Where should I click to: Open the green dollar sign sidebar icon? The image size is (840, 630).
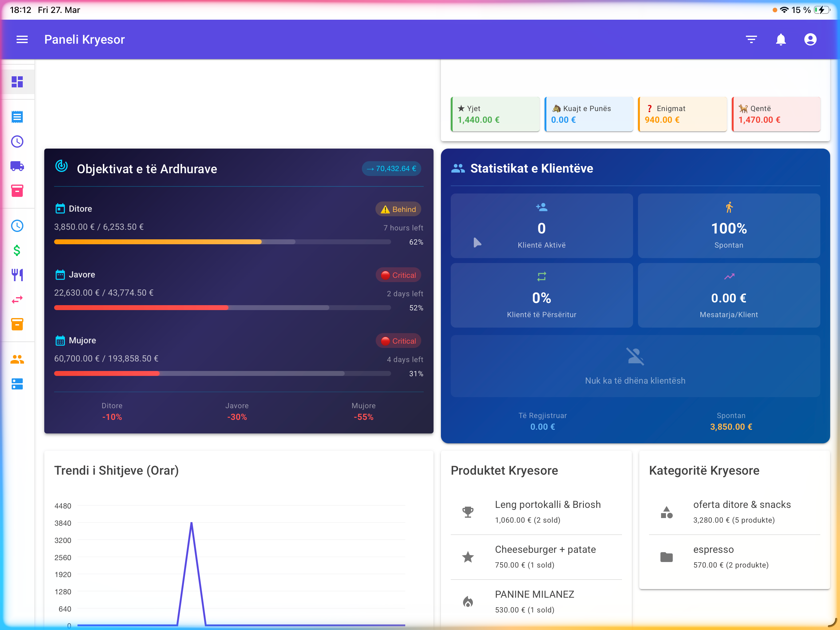17,250
